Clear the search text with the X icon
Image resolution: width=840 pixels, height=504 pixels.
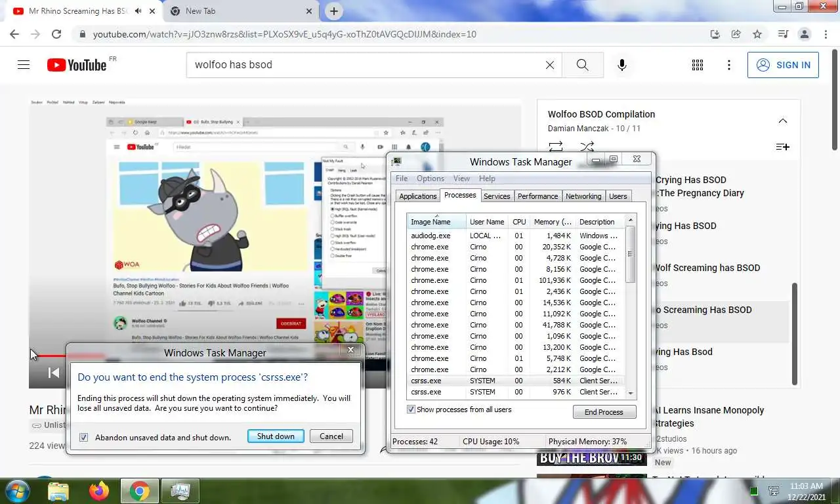click(x=550, y=65)
